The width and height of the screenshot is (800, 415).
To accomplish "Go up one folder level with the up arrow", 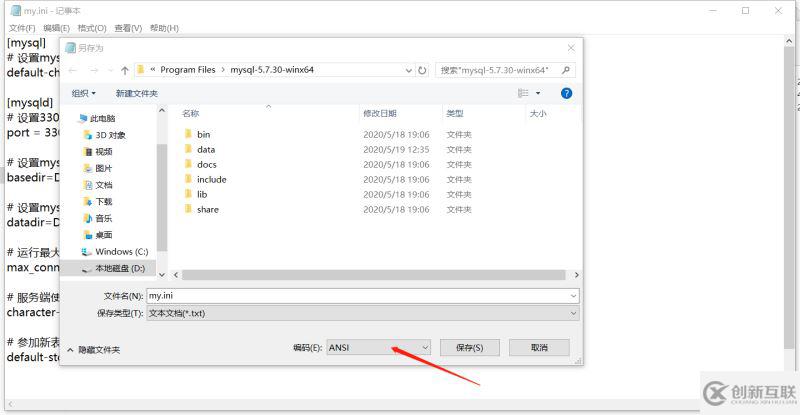I will point(125,70).
